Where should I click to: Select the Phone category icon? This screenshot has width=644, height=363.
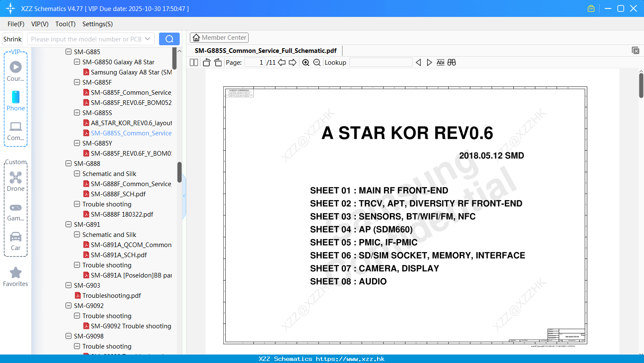coord(16,101)
